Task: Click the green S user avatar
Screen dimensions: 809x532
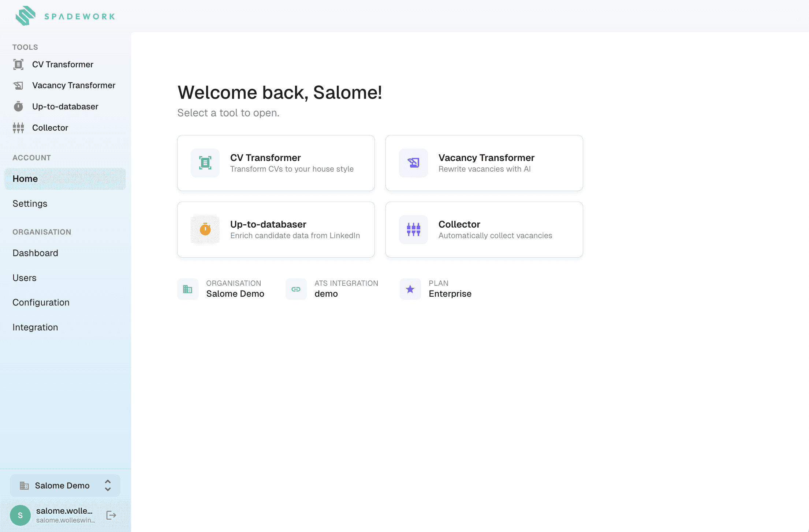Action: click(x=20, y=515)
